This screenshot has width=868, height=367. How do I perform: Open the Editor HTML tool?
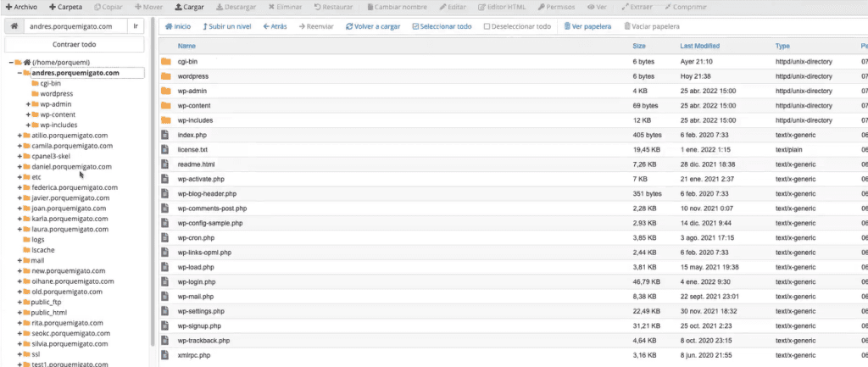pyautogui.click(x=502, y=7)
